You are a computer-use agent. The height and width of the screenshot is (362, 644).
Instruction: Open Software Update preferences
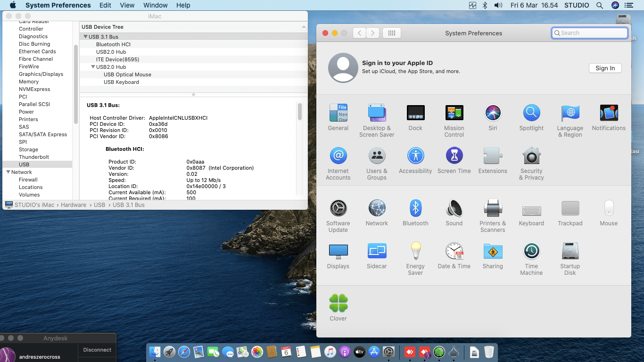338,208
